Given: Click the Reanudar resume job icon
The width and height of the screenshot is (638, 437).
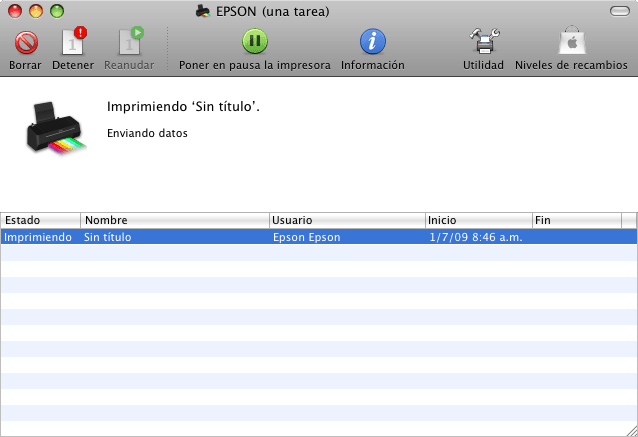Looking at the screenshot, I should 130,41.
